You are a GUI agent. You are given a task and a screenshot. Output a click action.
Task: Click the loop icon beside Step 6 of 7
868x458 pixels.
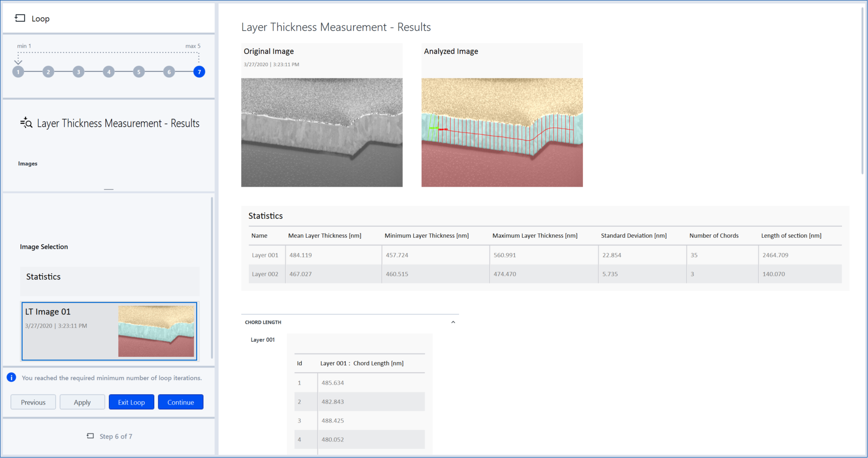pyautogui.click(x=90, y=436)
